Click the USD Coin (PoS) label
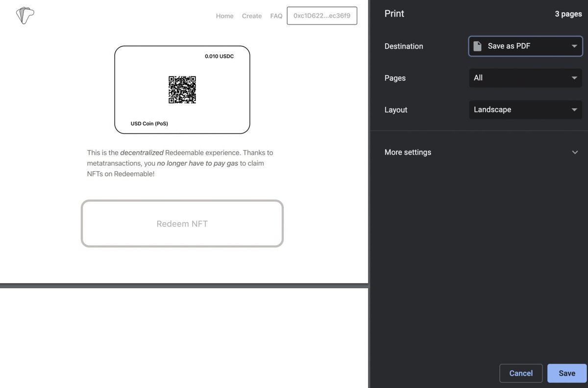The width and height of the screenshot is (588, 388). [x=149, y=124]
